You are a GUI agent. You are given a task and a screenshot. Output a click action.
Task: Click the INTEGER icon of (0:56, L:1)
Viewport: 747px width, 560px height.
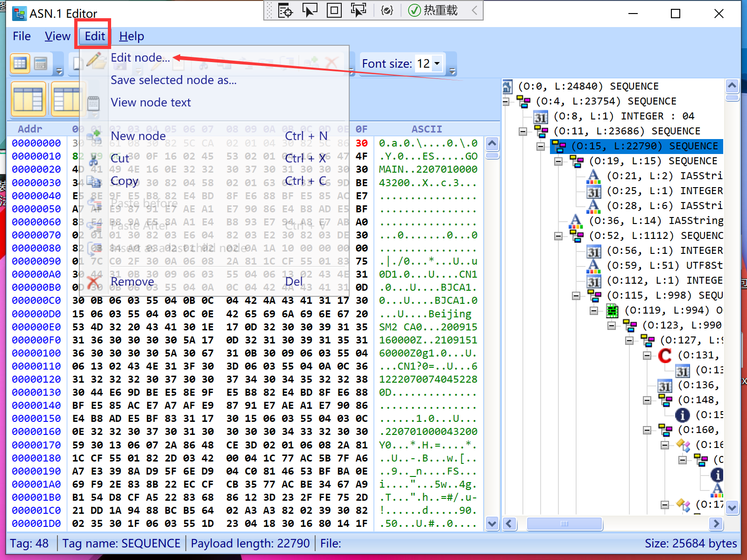click(593, 251)
